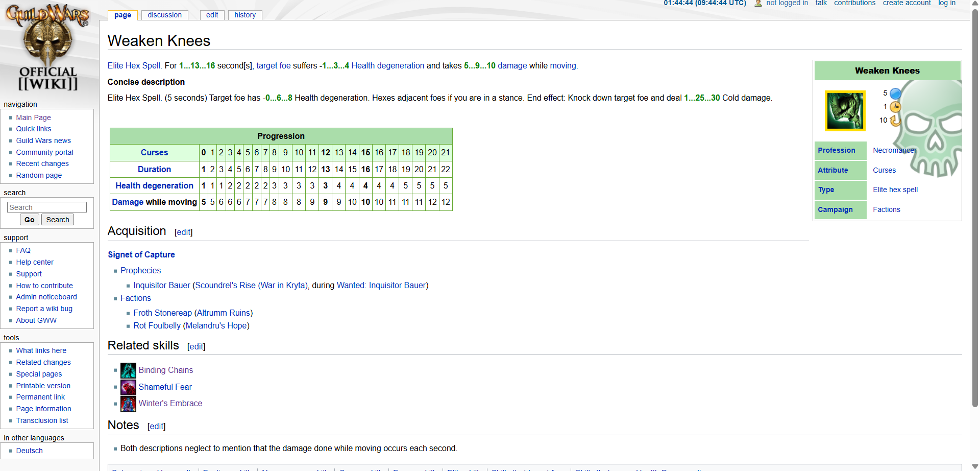The image size is (980, 471).
Task: View Page information
Action: [43, 409]
